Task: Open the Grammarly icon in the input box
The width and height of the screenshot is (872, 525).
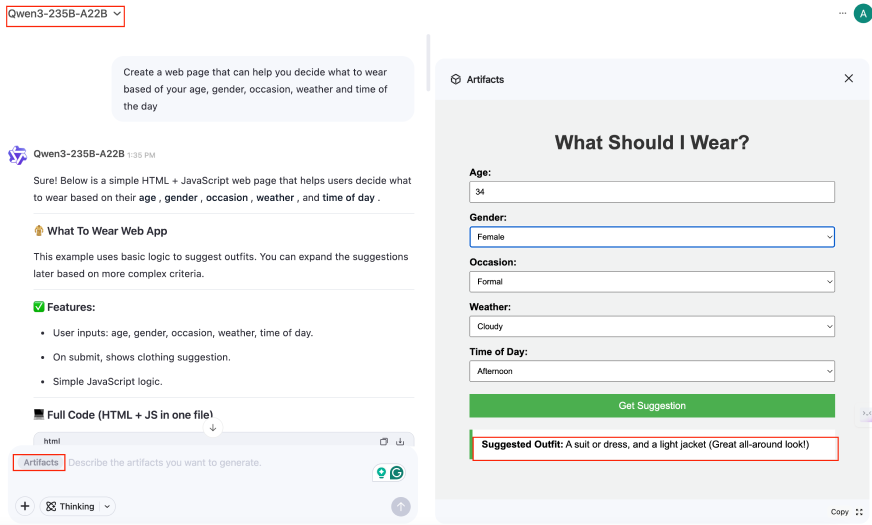Action: click(397, 473)
